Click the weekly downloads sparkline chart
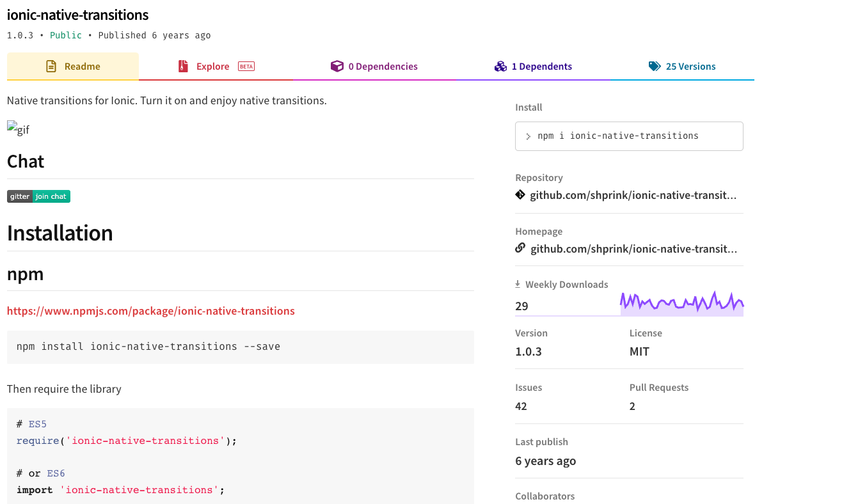 pyautogui.click(x=681, y=301)
